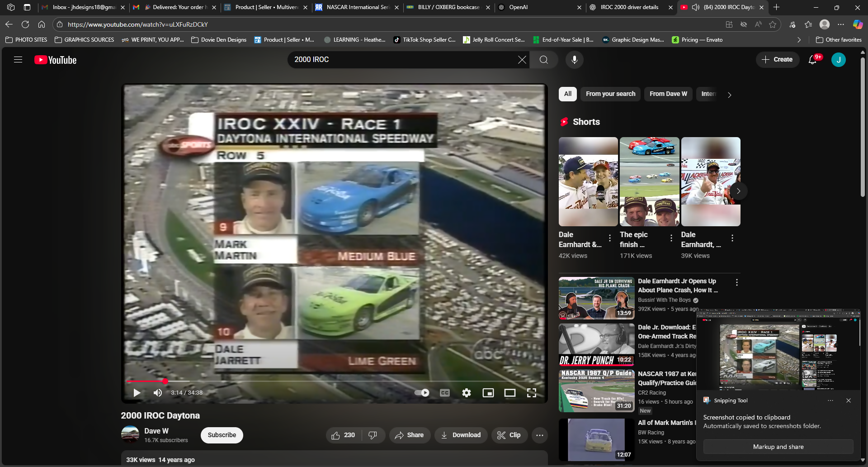Dislike the video with thumbs down
Screen dimensions: 868x467
click(x=373, y=435)
